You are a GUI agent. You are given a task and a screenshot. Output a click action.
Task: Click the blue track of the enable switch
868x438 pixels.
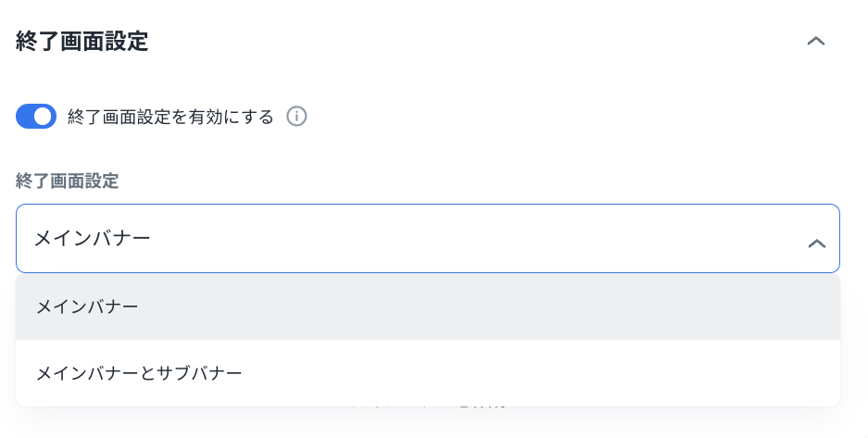[25, 117]
